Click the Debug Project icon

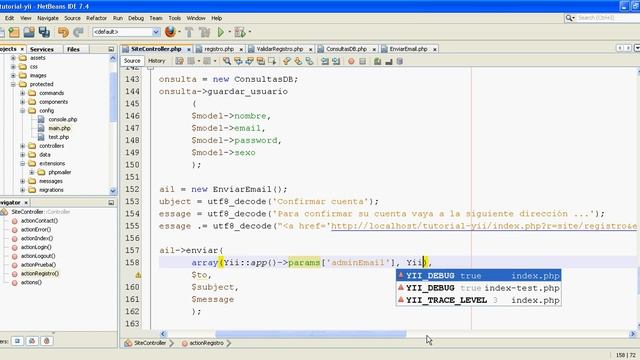click(x=240, y=32)
